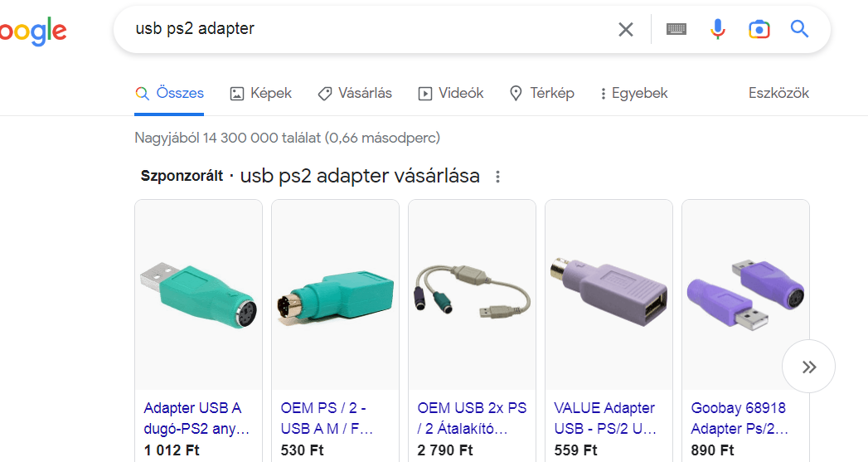The image size is (868, 462).
Task: Open Google Lens image search camera icon
Action: click(x=759, y=29)
